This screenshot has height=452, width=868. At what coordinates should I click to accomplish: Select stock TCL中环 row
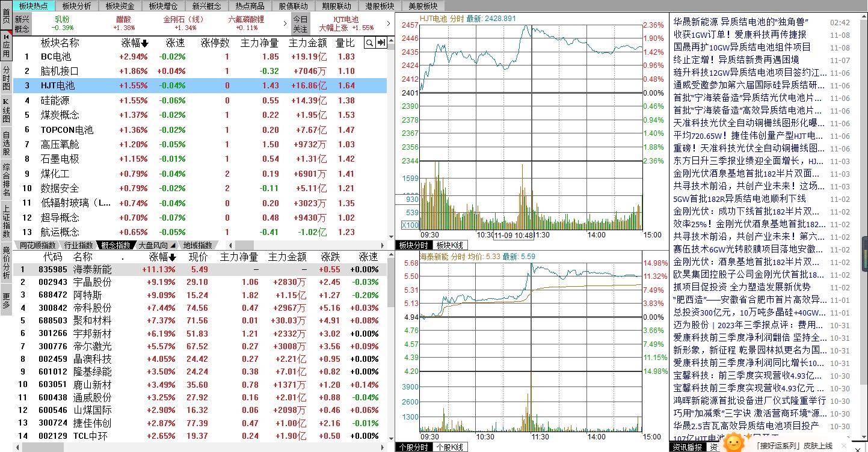pos(200,436)
